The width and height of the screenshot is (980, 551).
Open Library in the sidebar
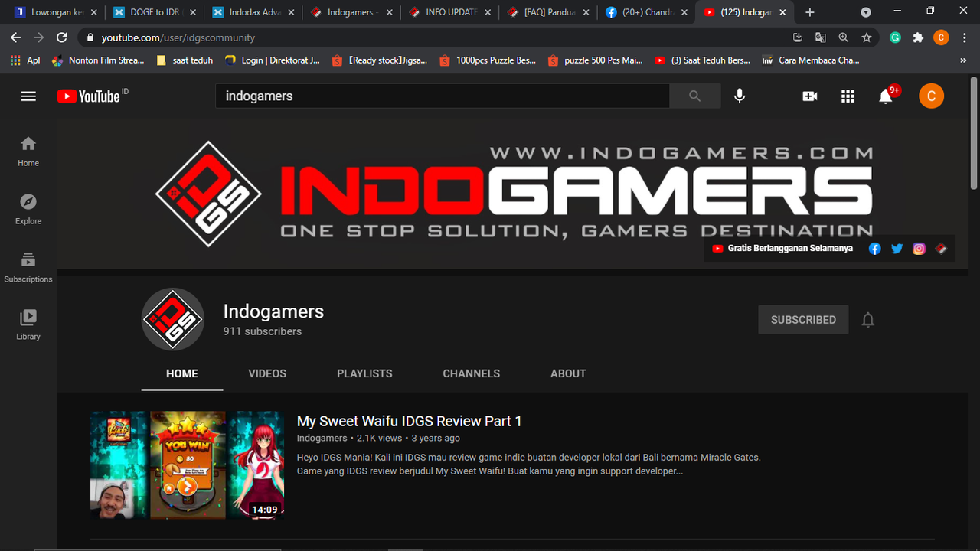28,324
